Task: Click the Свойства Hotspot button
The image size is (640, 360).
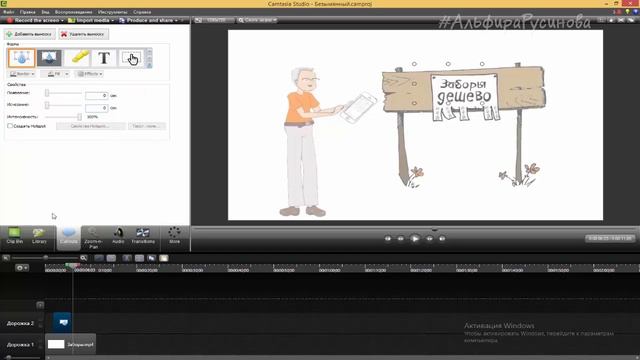Action: click(90, 126)
